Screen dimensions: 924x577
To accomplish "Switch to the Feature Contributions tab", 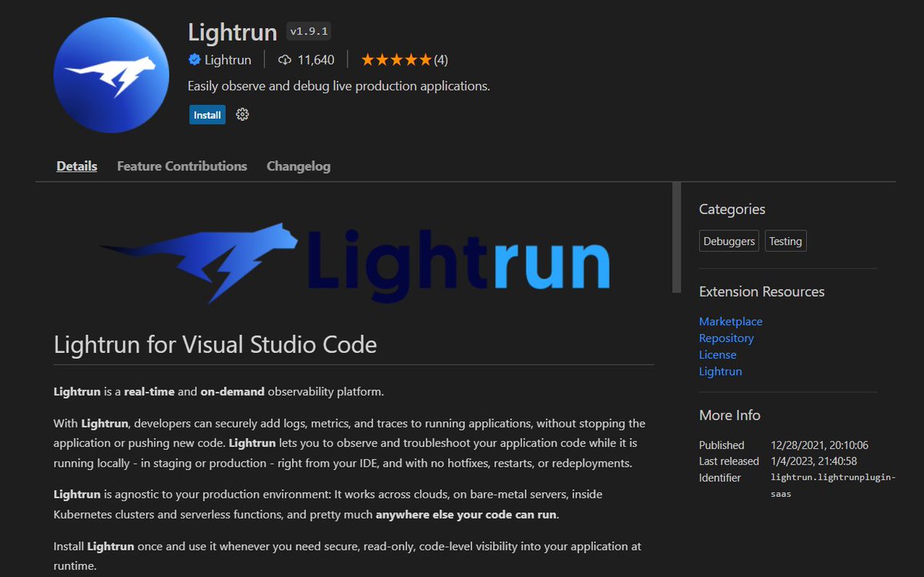I will click(x=182, y=166).
